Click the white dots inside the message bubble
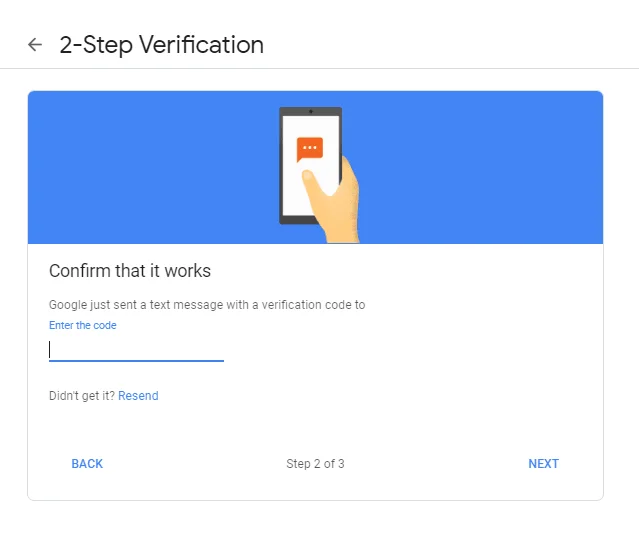 (310, 147)
